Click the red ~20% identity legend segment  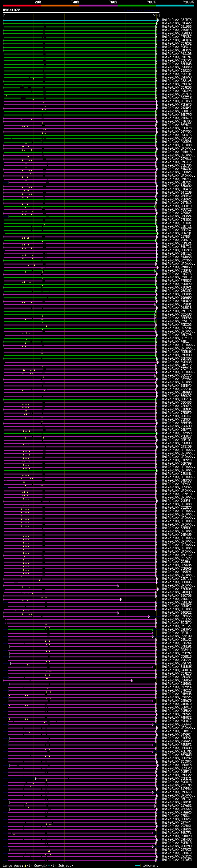point(22,6)
